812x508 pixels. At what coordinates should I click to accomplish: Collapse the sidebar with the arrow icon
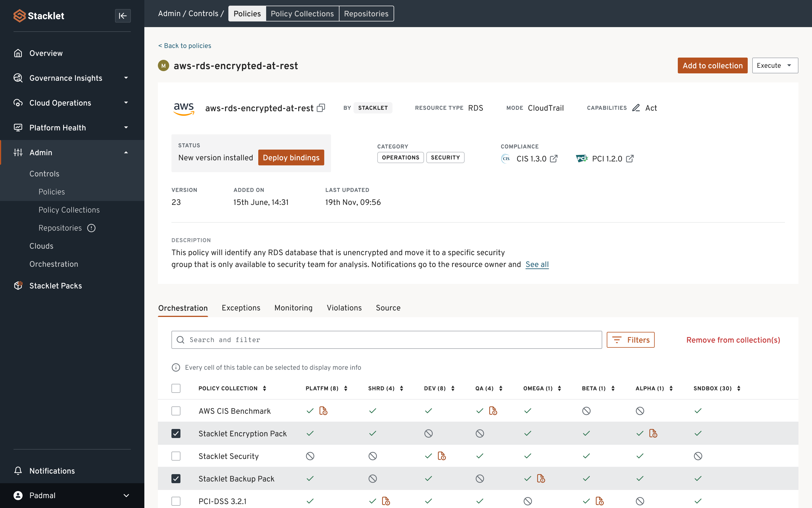click(123, 16)
